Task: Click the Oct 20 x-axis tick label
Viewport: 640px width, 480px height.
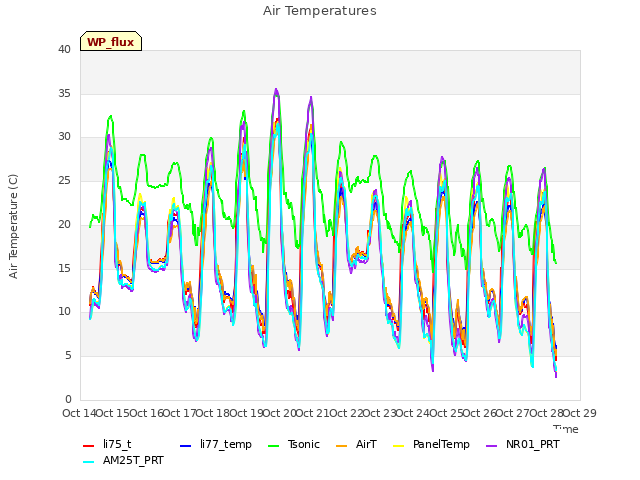Action: (279, 413)
